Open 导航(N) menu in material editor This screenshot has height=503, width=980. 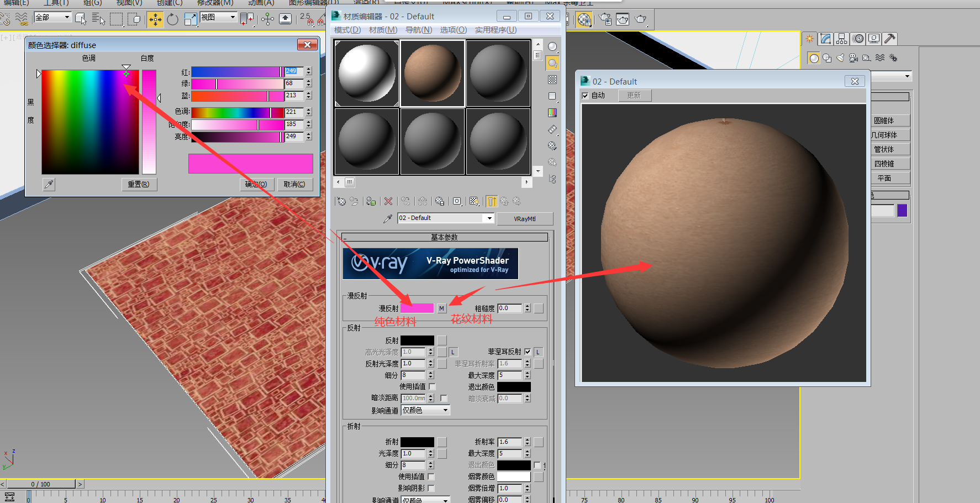tap(419, 30)
